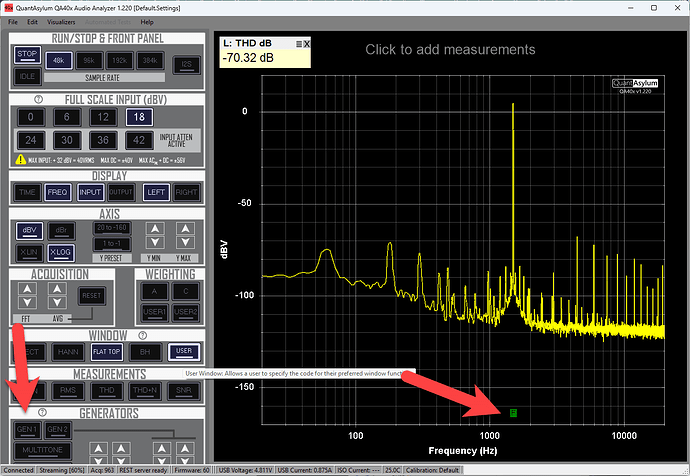Image resolution: width=690 pixels, height=476 pixels.
Task: Close the THD dB measurement box
Action: click(309, 45)
